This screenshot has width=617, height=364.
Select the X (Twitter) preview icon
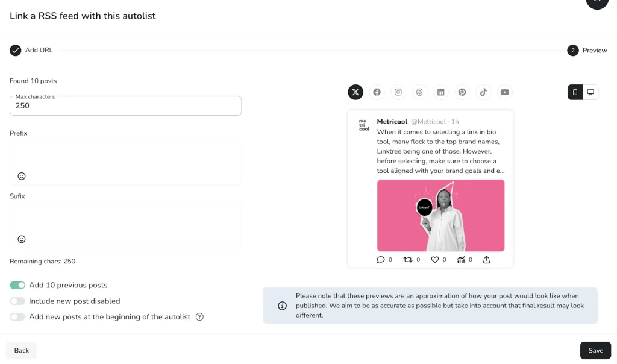pos(355,92)
